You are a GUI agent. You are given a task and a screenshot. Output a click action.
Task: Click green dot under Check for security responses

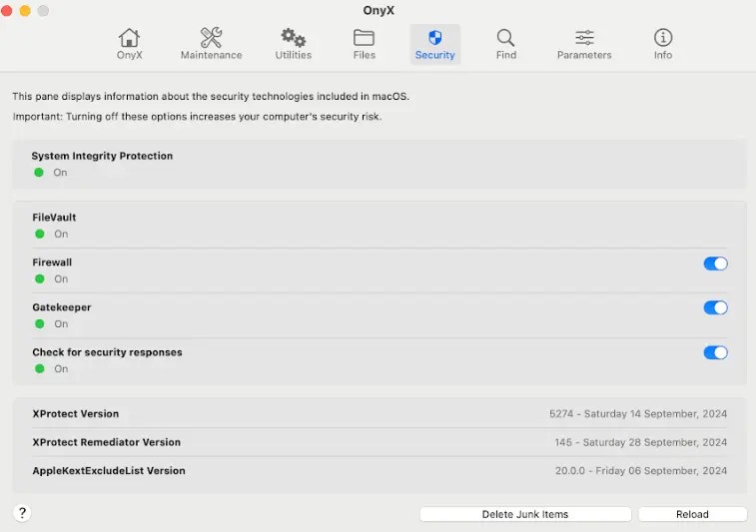click(x=40, y=368)
